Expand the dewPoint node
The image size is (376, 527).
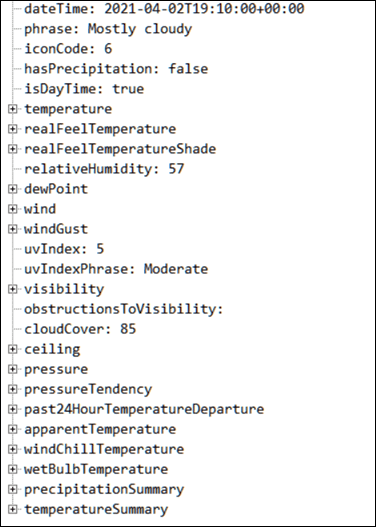point(12,189)
